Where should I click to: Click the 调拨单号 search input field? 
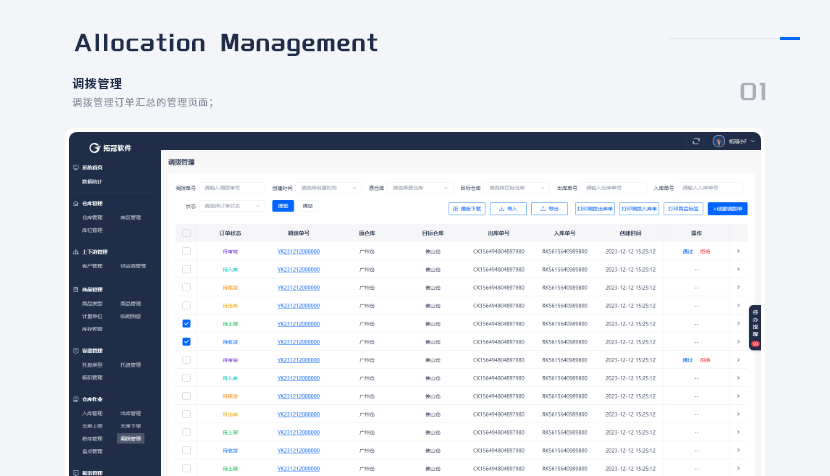tap(233, 187)
